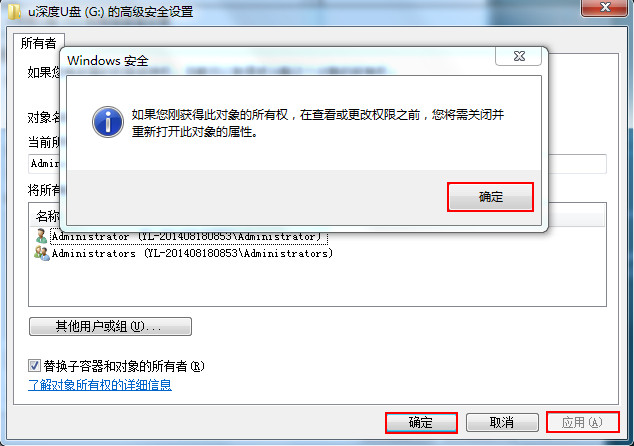This screenshot has height=446, width=634.
Task: Close the Windows 安全 dialog with X
Action: click(519, 56)
